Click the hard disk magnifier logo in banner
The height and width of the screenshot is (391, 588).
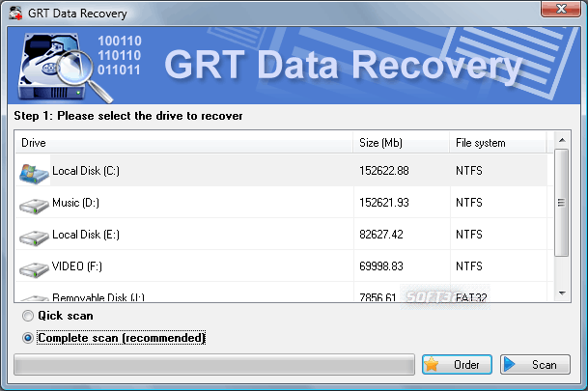tap(65, 68)
